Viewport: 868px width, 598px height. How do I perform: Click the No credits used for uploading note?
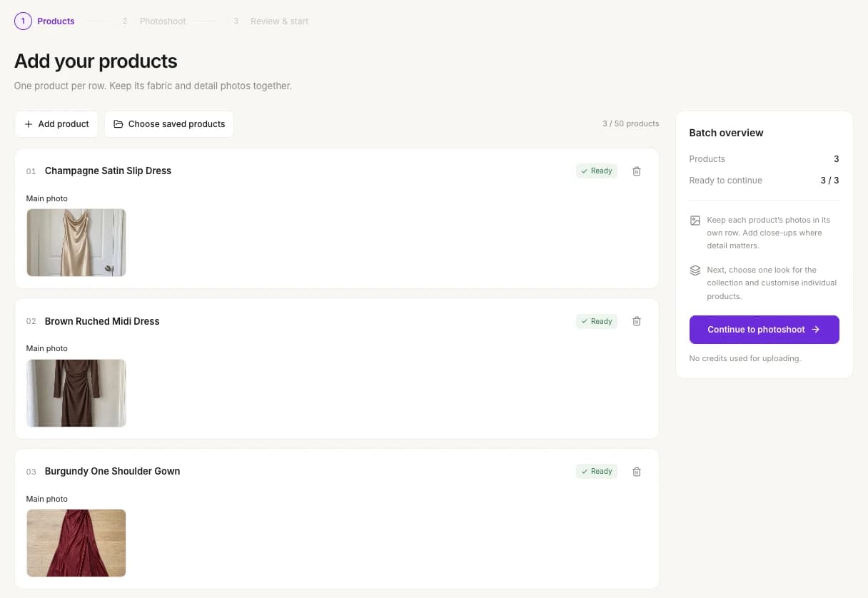click(x=745, y=358)
